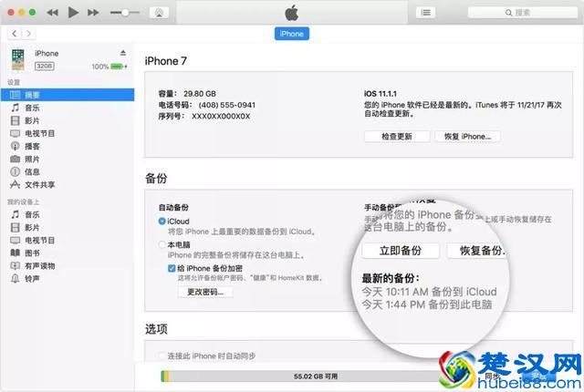Play the current track
The image size is (584, 392).
[x=73, y=13]
